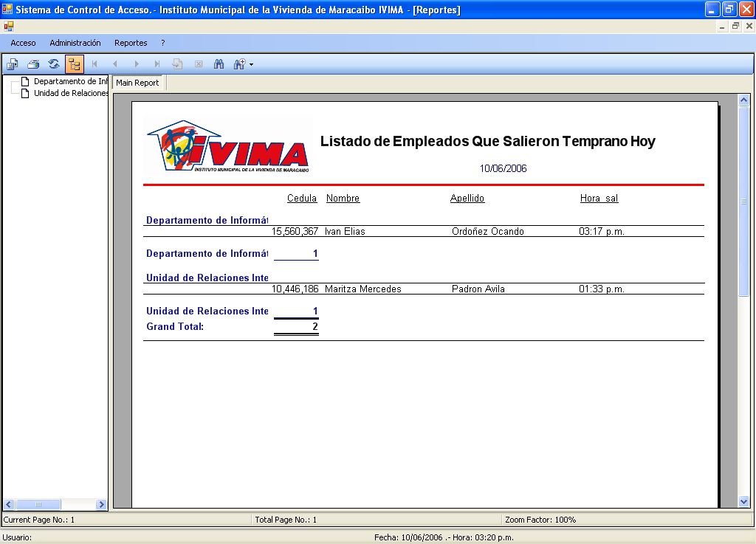756x544 pixels.
Task: Click the Find Text binoculars icon
Action: click(x=219, y=64)
